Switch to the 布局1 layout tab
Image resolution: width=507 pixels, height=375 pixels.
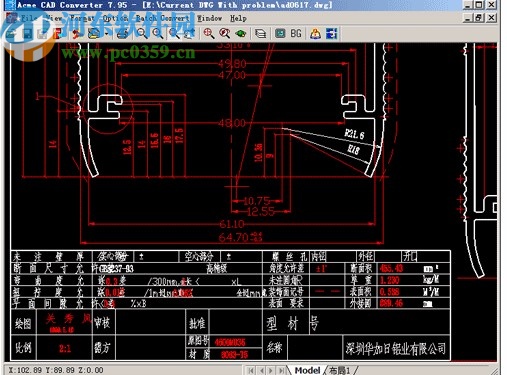(x=340, y=370)
